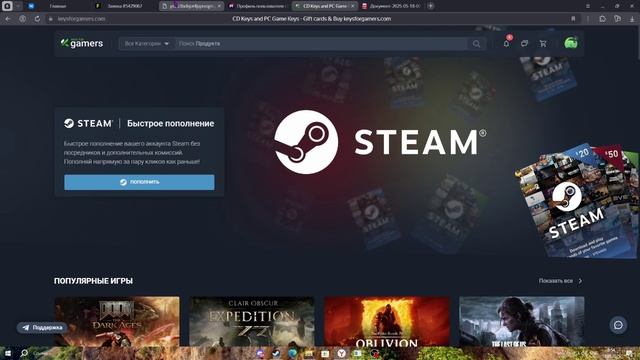640x360 pixels.
Task: Bookmark this page with the bookmark icon
Action: [573, 19]
